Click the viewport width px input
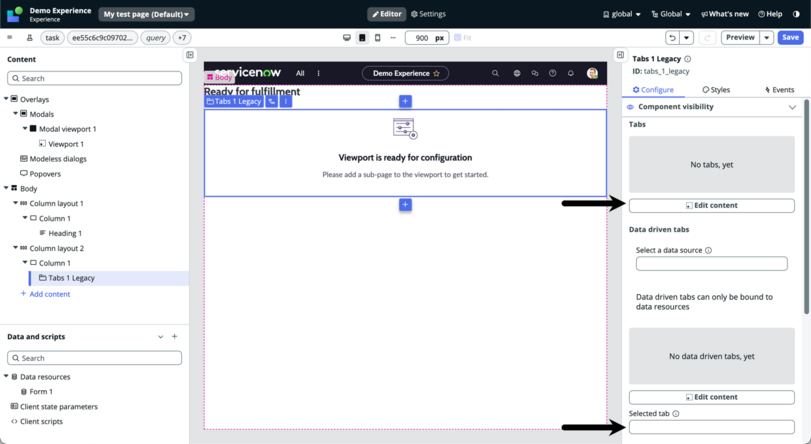Screen dimensions: 811x444 427,38
